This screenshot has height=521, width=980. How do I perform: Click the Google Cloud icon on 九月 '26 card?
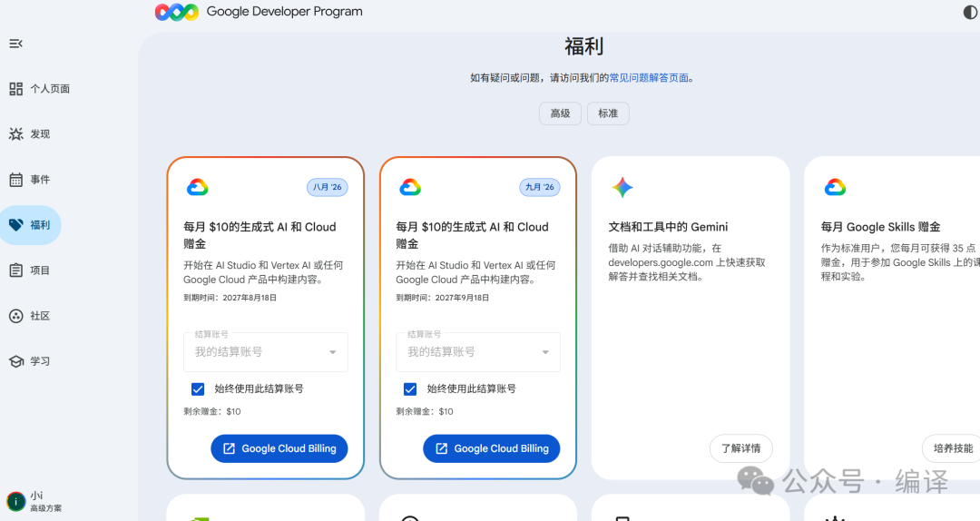click(x=410, y=187)
